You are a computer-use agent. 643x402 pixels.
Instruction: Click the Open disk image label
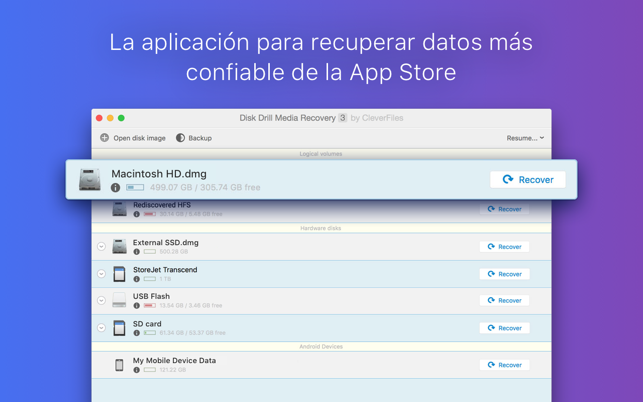[139, 138]
